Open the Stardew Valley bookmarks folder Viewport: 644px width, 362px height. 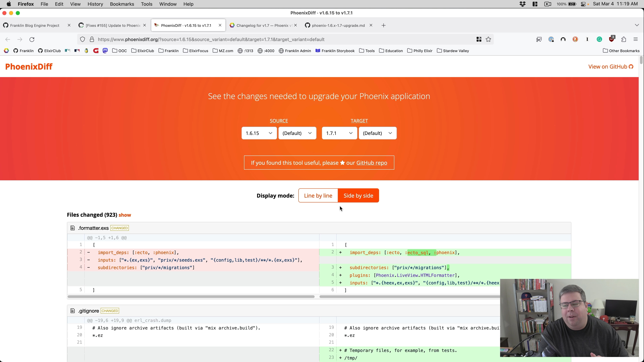point(453,51)
